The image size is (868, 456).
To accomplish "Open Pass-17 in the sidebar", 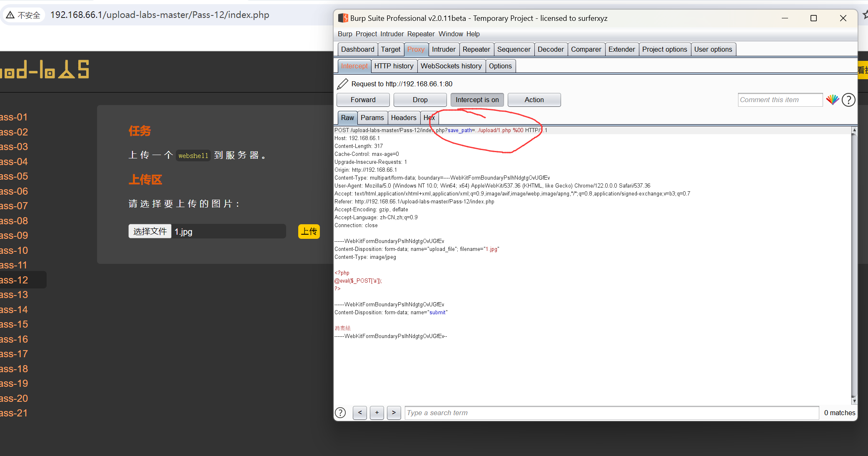I will [x=14, y=354].
